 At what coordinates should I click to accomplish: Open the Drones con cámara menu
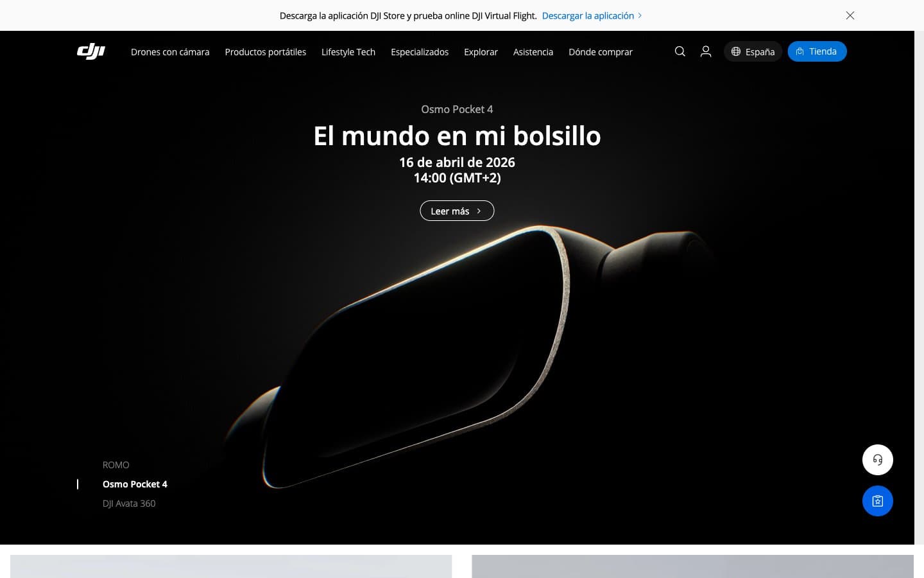pos(170,52)
